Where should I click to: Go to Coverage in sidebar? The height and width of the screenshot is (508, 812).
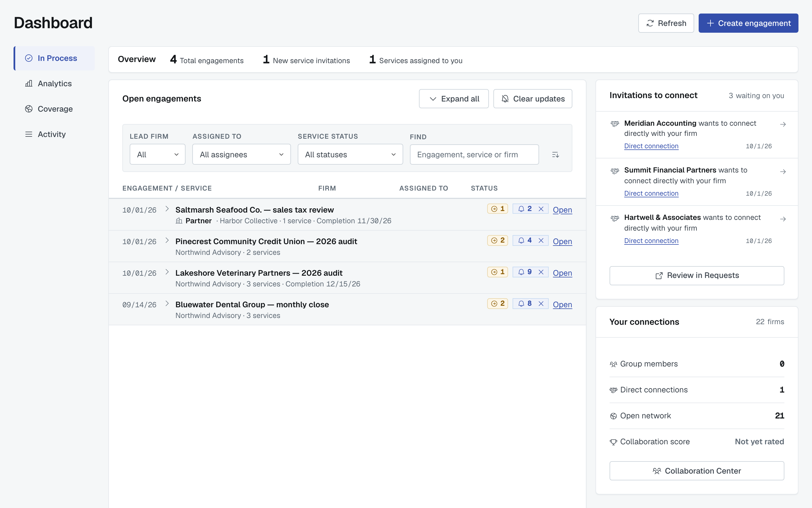coord(54,109)
